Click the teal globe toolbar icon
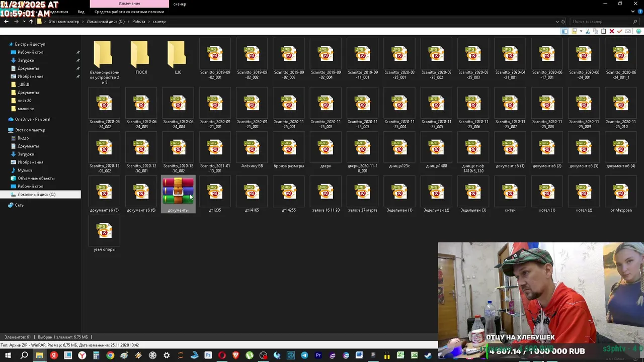Viewport: 644px width, 362px height. tap(638, 31)
